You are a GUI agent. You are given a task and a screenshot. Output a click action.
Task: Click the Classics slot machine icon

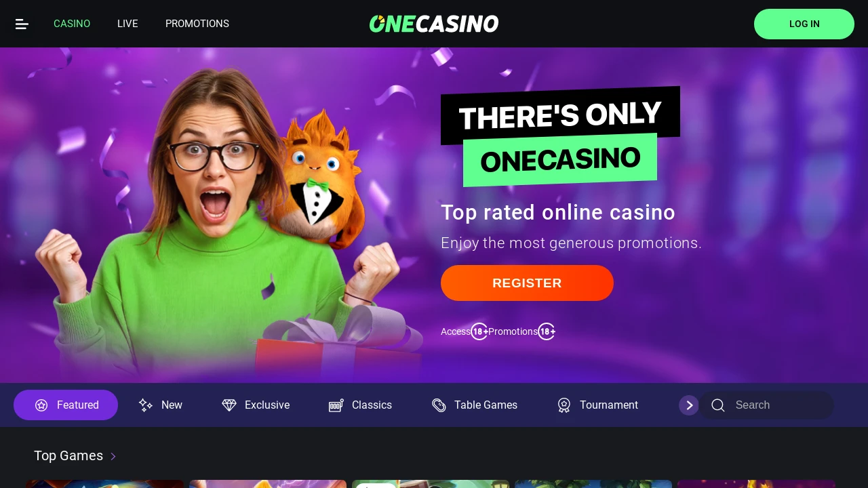(x=336, y=405)
